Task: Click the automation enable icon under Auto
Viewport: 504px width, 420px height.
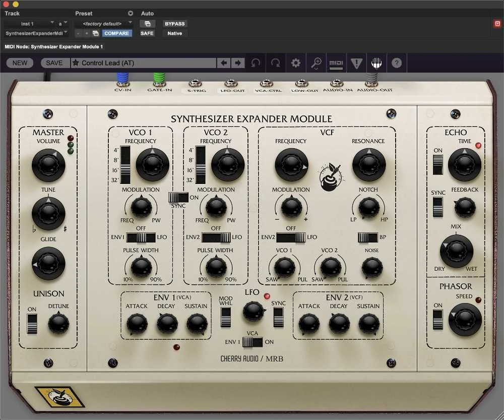Action: 148,24
